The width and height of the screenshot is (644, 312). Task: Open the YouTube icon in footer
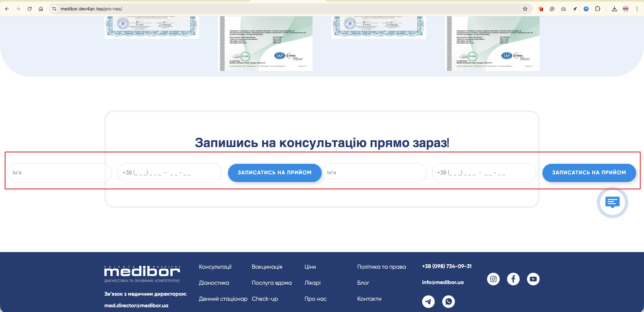coord(533,279)
